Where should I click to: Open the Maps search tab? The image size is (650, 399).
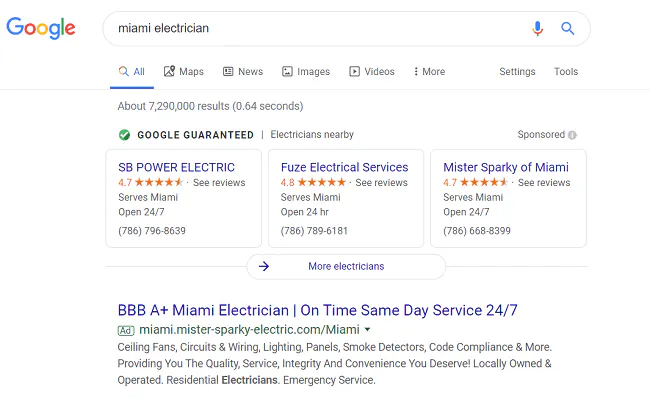(184, 71)
